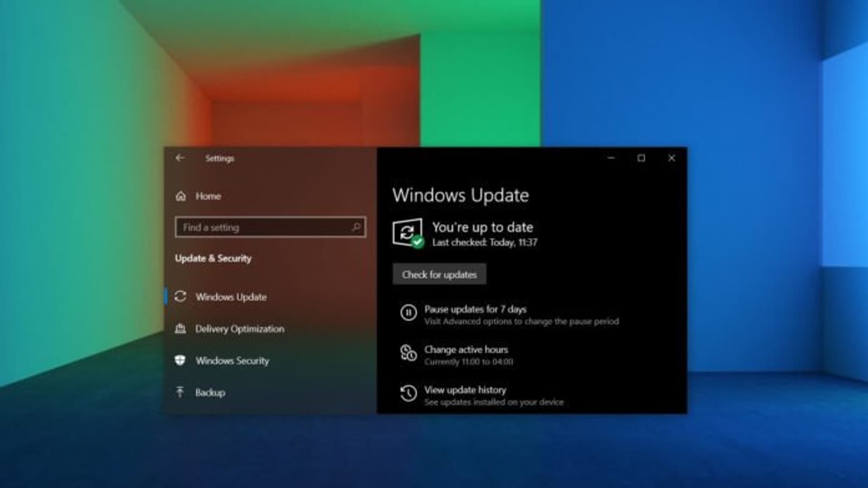Open the Windows Security page

(x=232, y=361)
